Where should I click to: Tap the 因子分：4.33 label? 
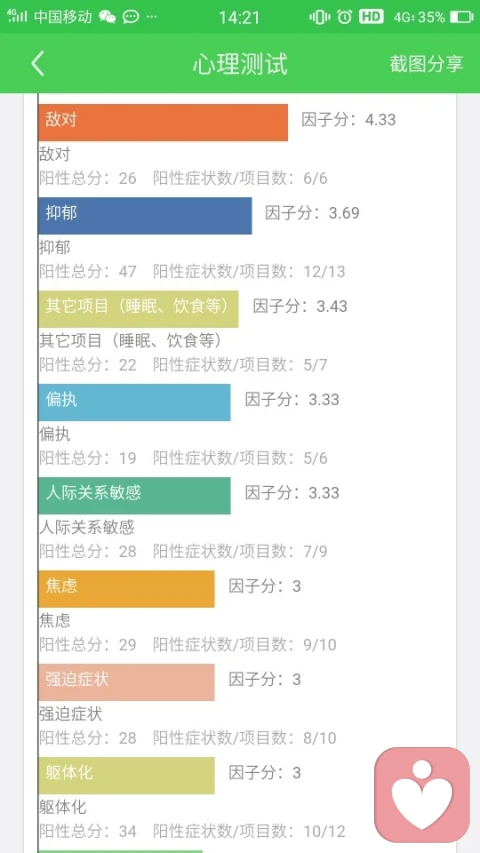click(349, 120)
